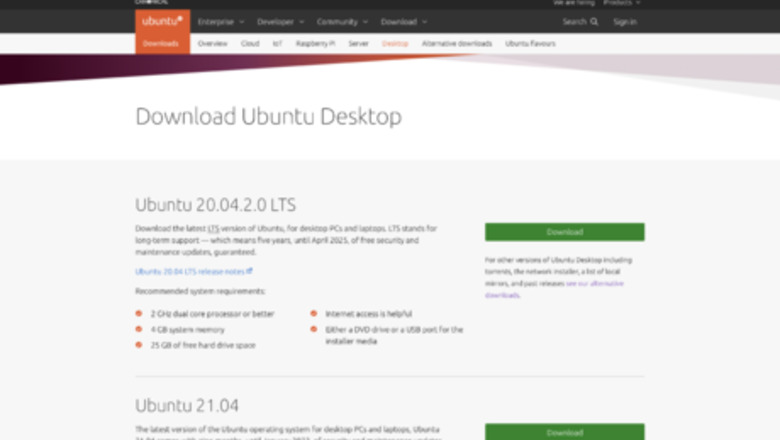This screenshot has height=440, width=780.
Task: Click the 4 GB system memory requirement
Action: pos(188,330)
